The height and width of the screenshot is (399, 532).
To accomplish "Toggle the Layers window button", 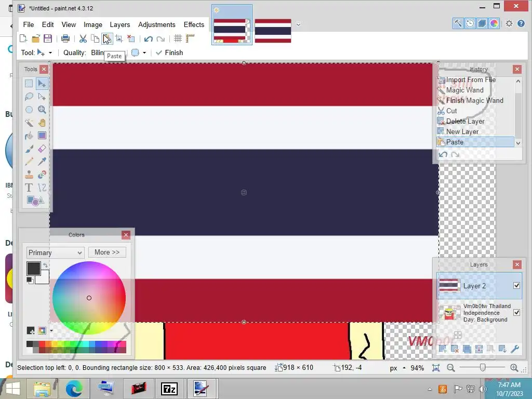I will (x=482, y=23).
